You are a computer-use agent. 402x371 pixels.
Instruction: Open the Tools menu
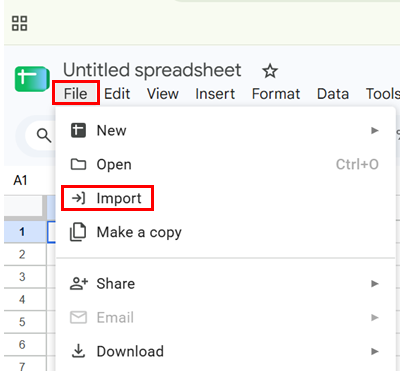(383, 94)
